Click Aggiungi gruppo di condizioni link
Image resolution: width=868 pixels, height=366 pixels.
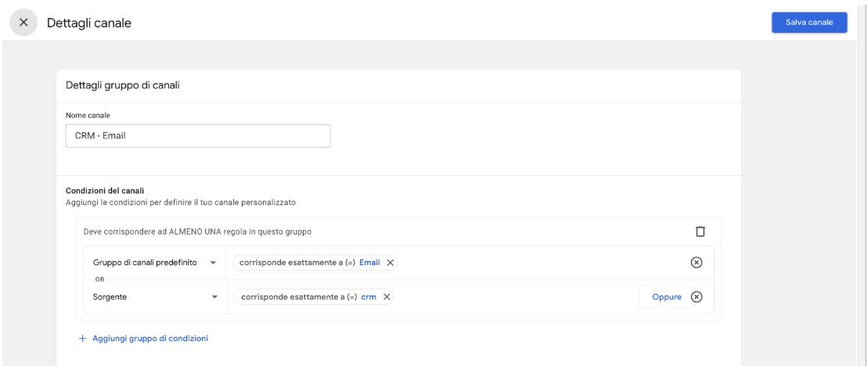150,339
